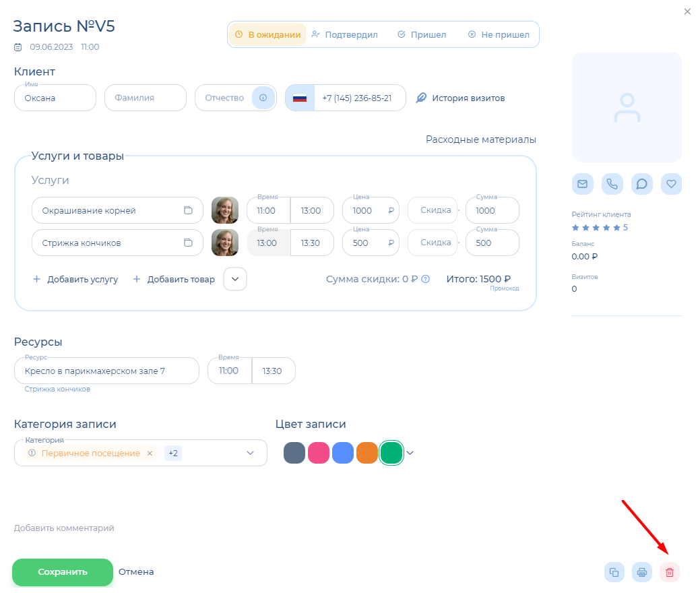Viewport: 700px width, 593px height.
Task: Select the Не пришел status
Action: click(499, 34)
